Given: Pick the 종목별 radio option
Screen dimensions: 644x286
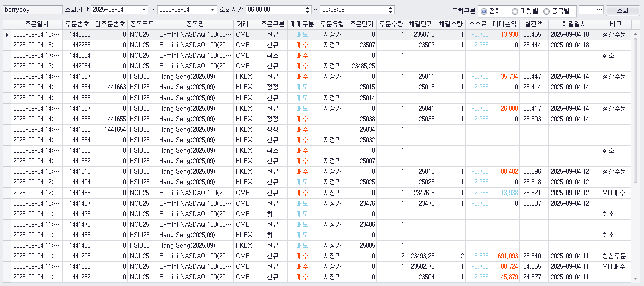Looking at the screenshot, I should [x=557, y=11].
